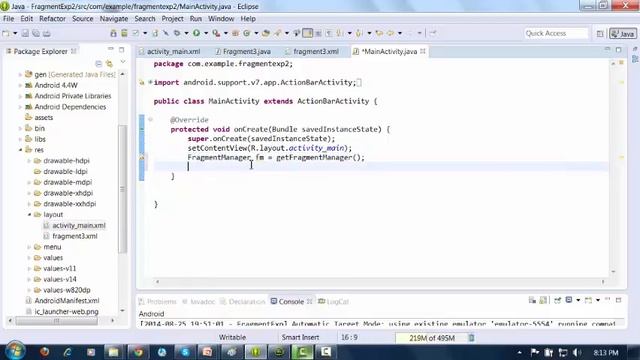The height and width of the screenshot is (360, 640).
Task: Expand the values folder
Action: [29, 258]
